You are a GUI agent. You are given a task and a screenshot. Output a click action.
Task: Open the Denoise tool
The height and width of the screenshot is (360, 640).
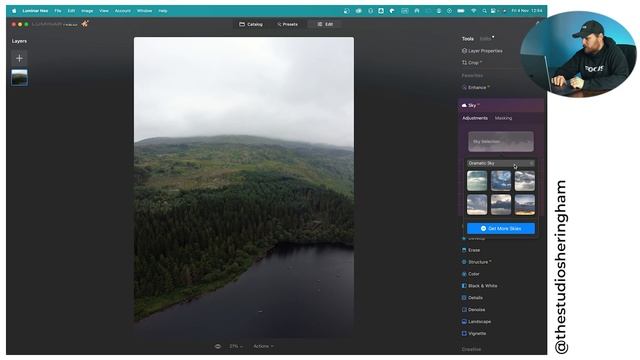coord(473,310)
